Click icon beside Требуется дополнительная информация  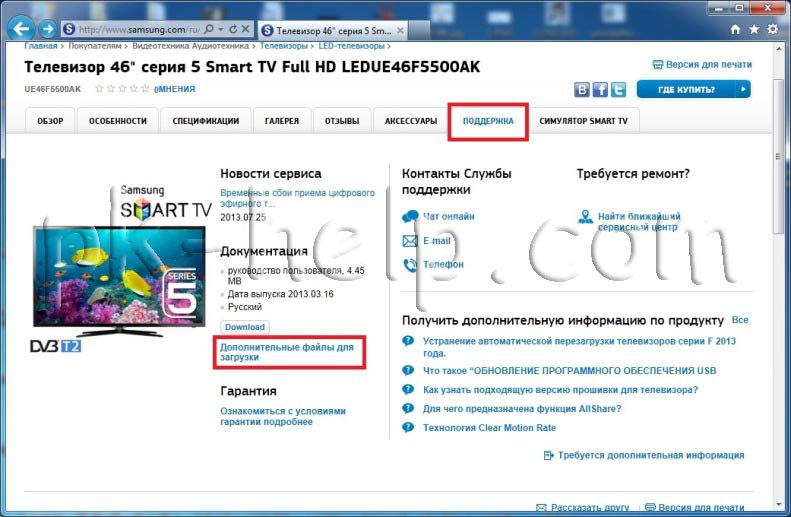click(x=548, y=455)
